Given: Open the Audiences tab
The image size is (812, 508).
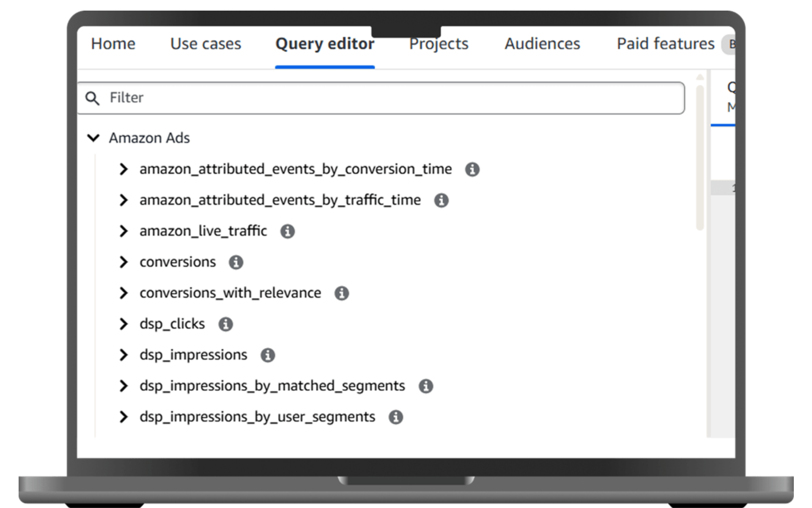Looking at the screenshot, I should point(542,44).
